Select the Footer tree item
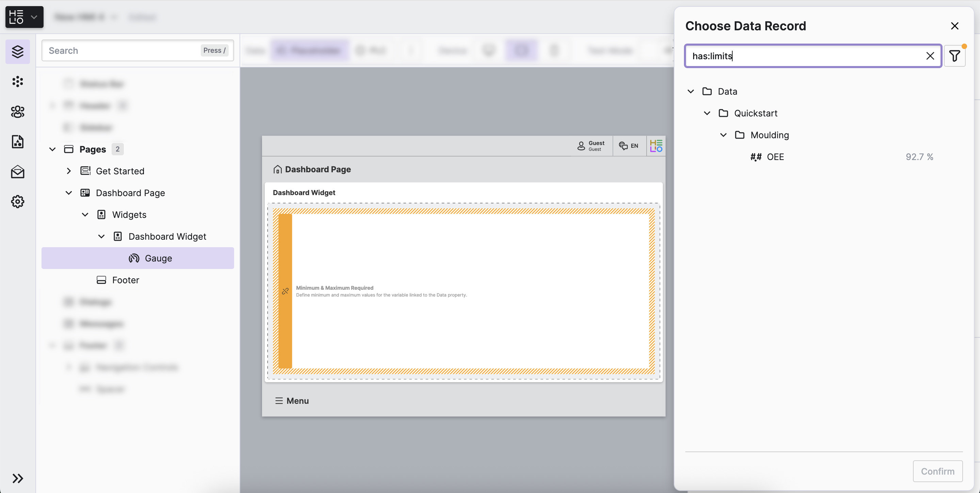Viewport: 980px width, 493px height. (x=126, y=280)
